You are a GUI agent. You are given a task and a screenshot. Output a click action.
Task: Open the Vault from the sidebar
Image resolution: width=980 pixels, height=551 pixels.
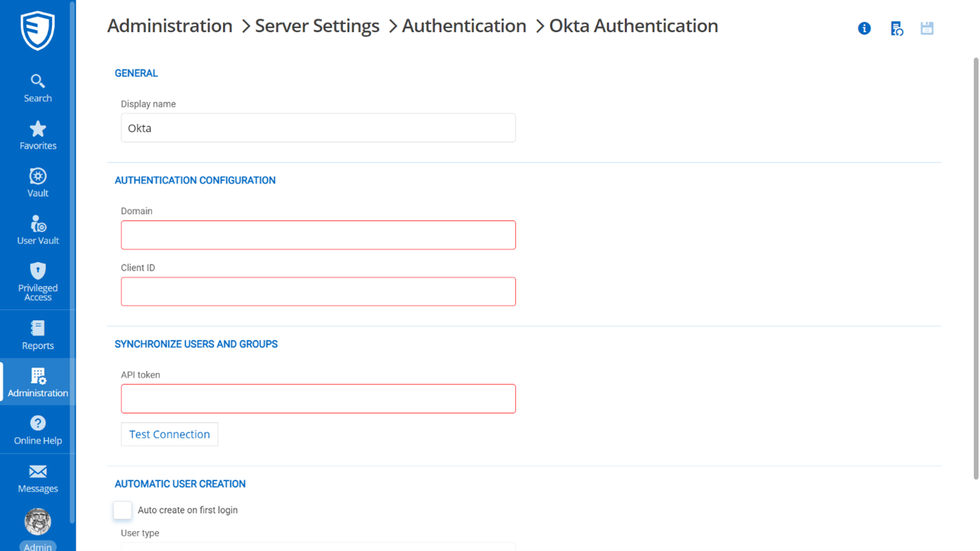38,181
